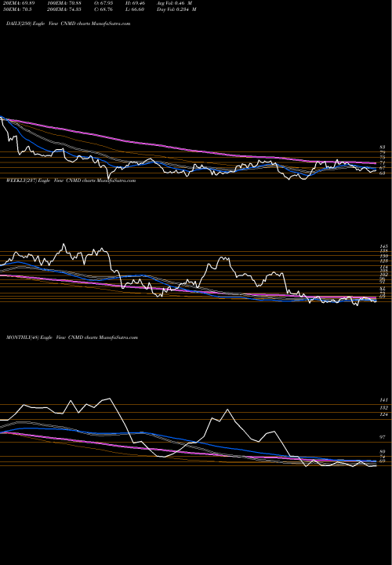Screen dimensions: 392x565
Task: Click the 145 price label on weekly chart
Action: (x=383, y=246)
